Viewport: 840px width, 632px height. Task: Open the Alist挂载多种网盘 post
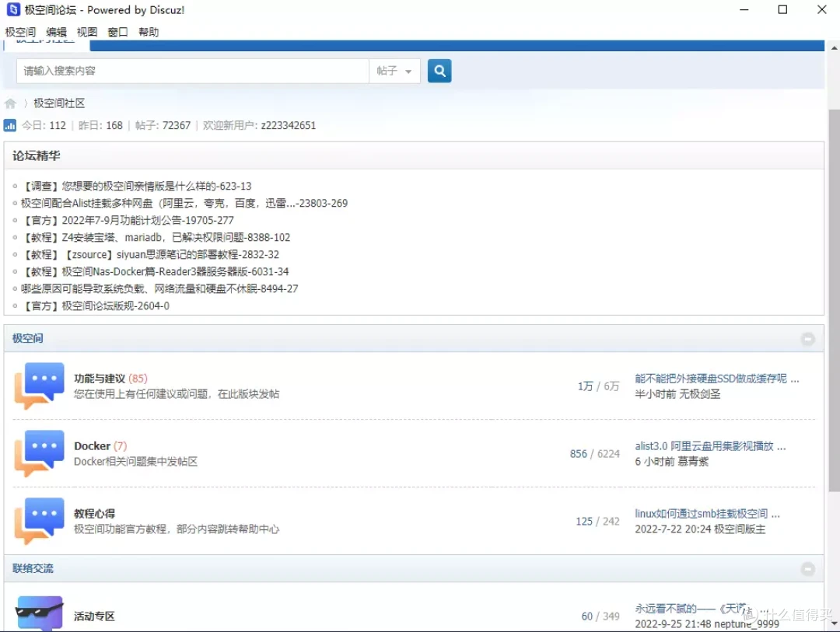point(184,203)
